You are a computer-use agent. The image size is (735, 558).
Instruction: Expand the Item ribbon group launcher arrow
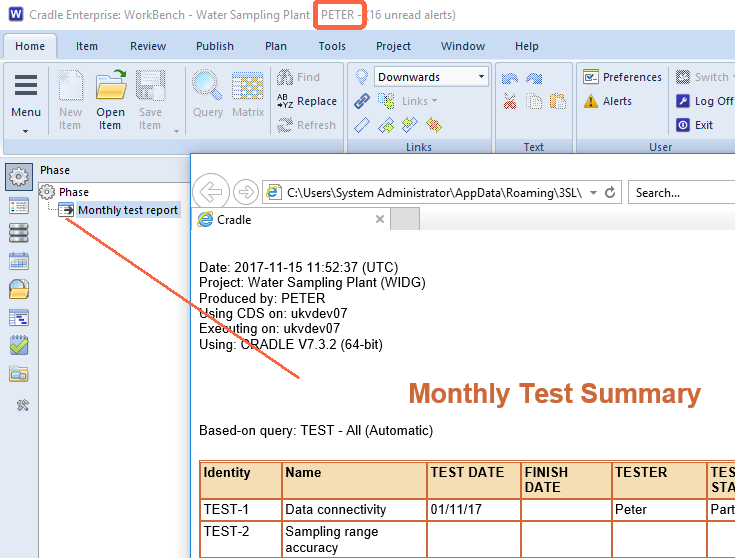(177, 131)
